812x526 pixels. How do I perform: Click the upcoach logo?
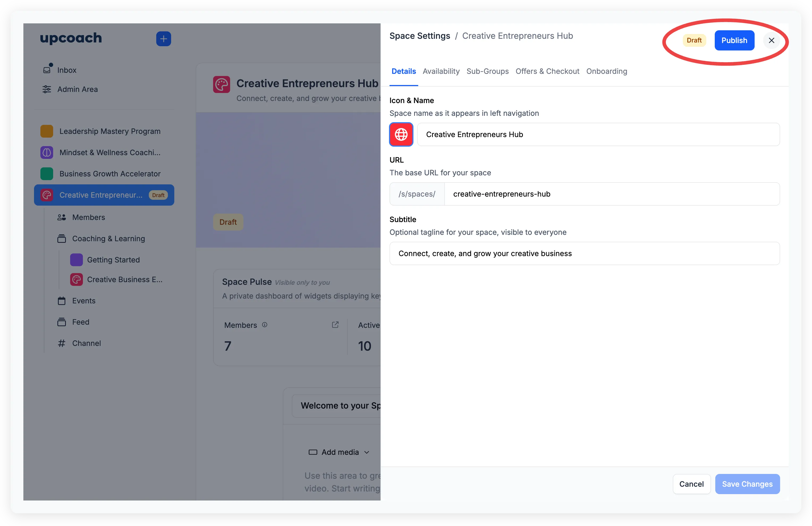[x=71, y=39]
